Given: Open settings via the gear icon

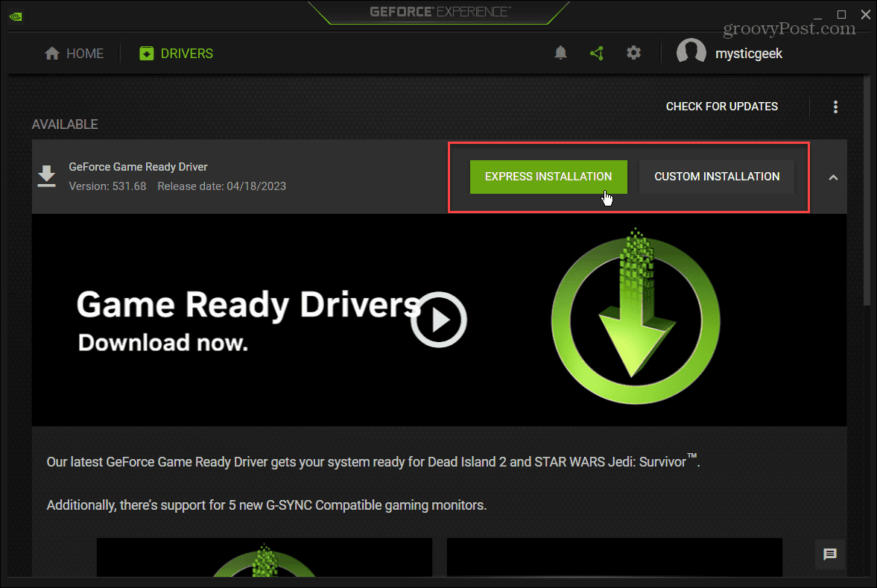Looking at the screenshot, I should coord(633,53).
